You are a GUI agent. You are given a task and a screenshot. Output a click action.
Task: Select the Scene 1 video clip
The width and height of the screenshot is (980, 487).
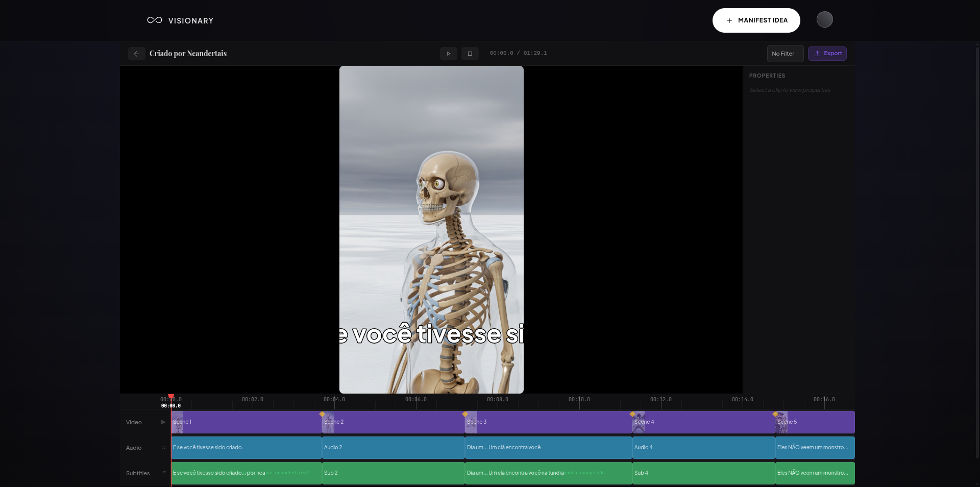[x=245, y=422]
